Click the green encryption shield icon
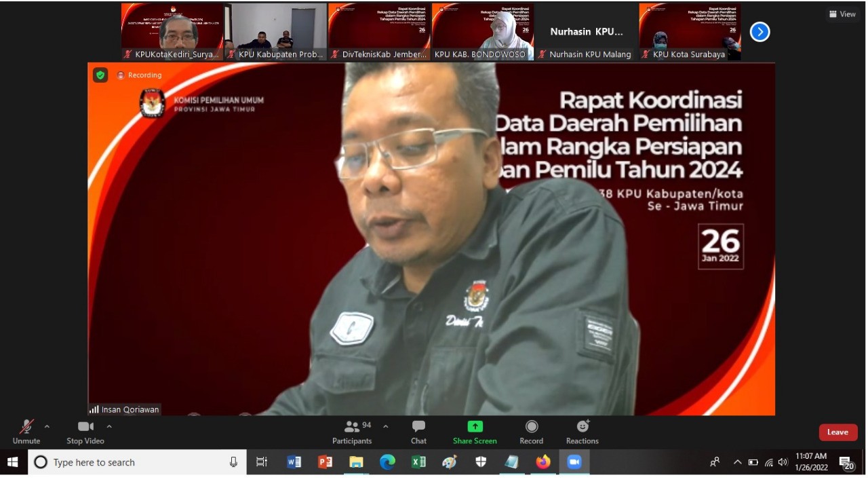The image size is (868, 488). (100, 75)
